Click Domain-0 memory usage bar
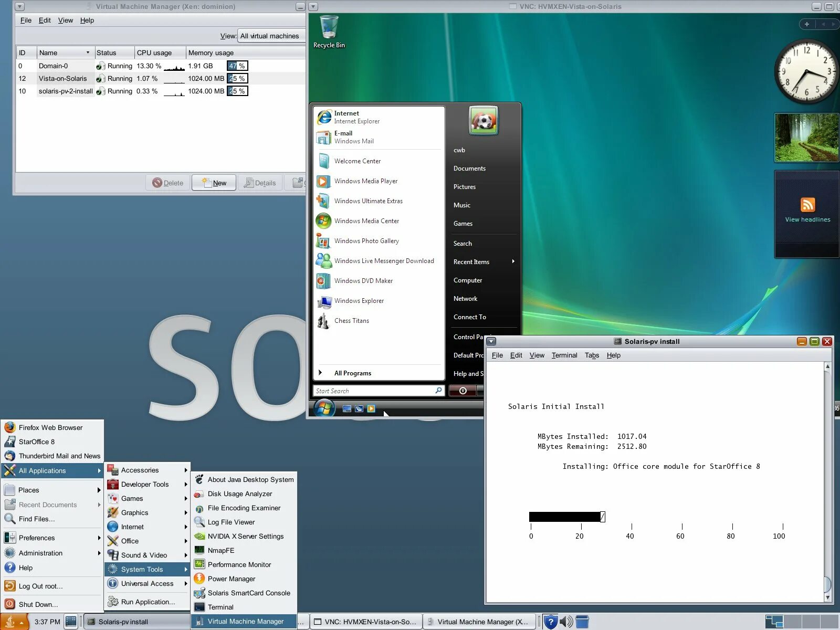Viewport: 840px width, 630px height. (x=237, y=66)
